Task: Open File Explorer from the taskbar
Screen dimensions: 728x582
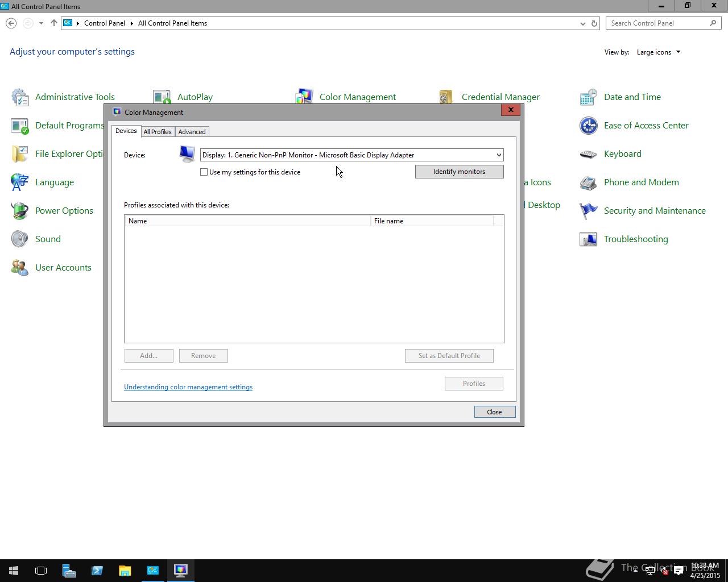Action: 125,571
